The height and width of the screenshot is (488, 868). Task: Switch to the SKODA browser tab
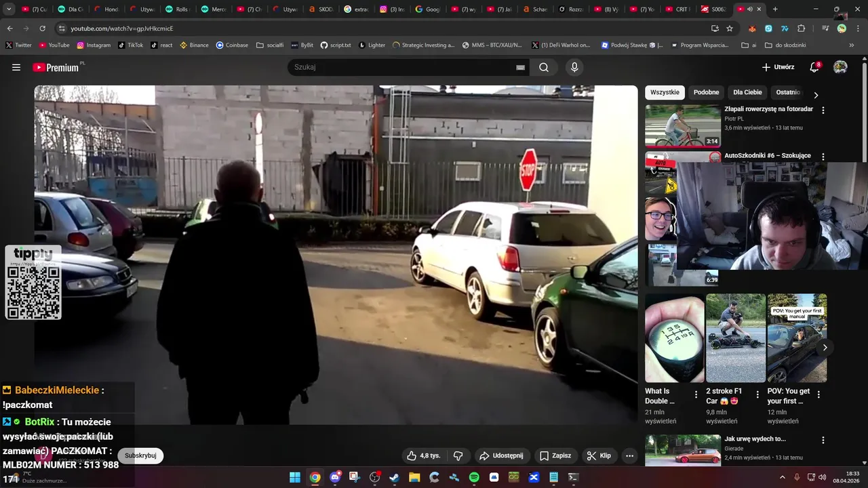pos(320,9)
